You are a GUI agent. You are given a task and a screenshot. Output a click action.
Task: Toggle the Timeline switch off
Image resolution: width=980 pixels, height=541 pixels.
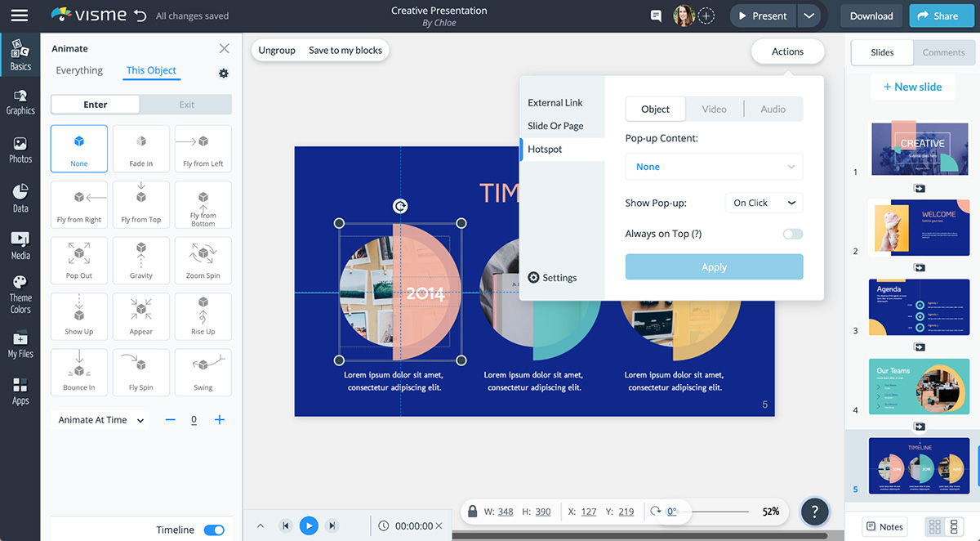click(214, 530)
